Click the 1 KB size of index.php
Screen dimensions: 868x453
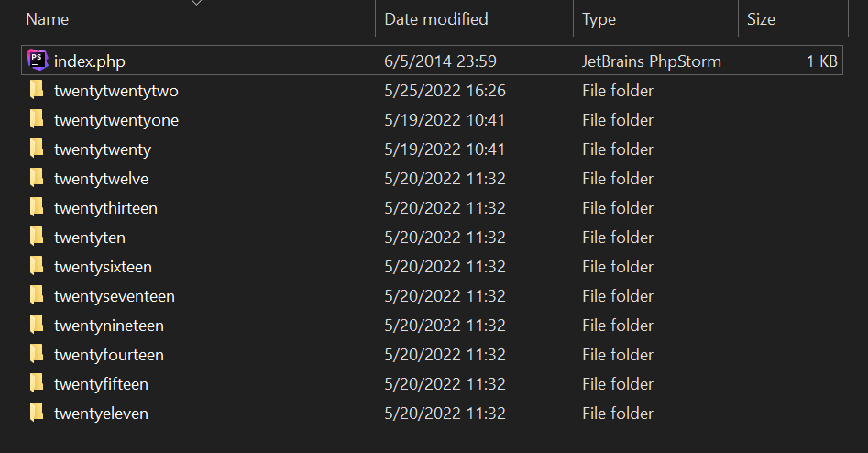click(x=821, y=61)
